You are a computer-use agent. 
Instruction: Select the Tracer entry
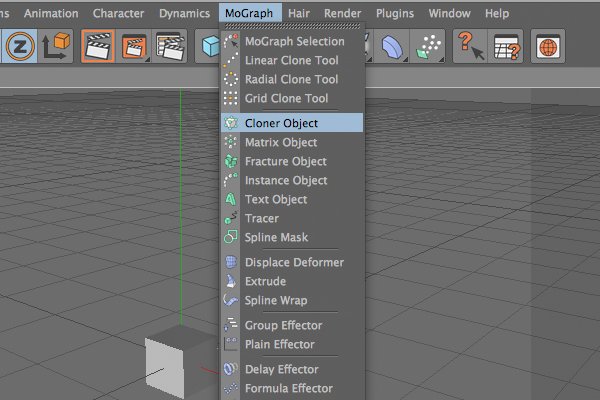(x=292, y=218)
